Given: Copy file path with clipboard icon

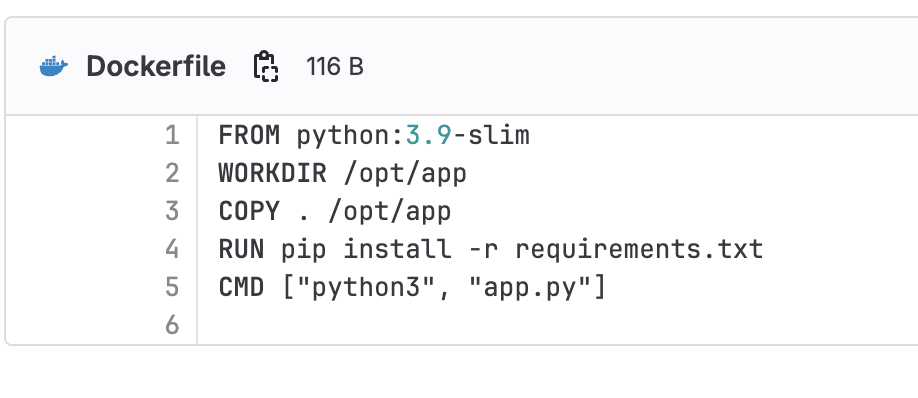Looking at the screenshot, I should (x=266, y=66).
